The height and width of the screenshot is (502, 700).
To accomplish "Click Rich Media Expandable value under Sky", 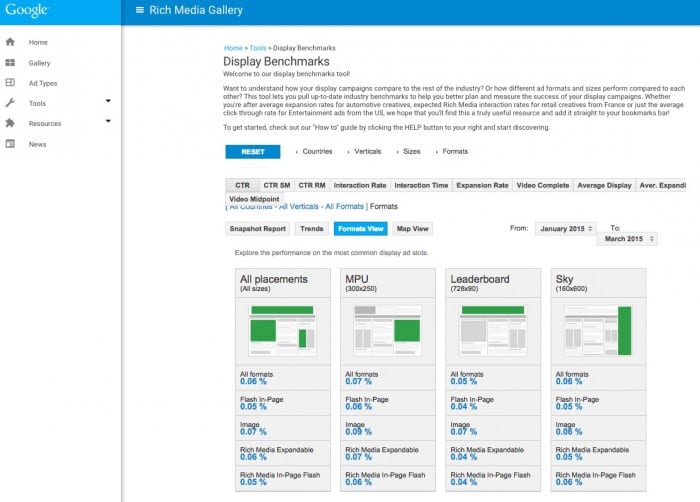I will (x=569, y=457).
